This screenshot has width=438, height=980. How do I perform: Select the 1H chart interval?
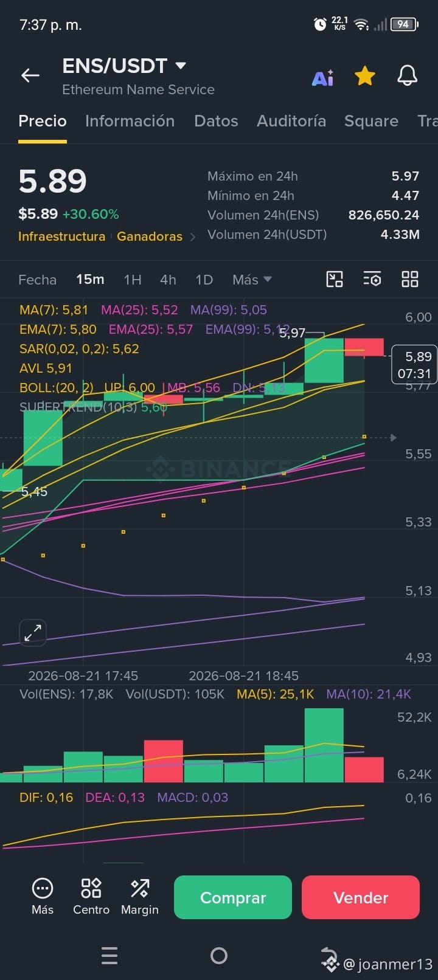coord(133,280)
